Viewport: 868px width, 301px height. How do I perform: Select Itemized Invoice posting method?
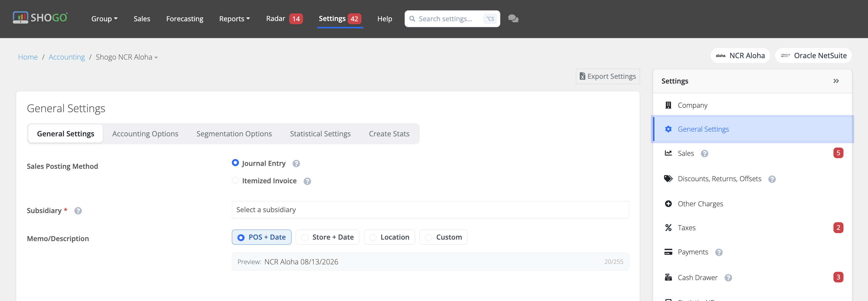(x=235, y=181)
